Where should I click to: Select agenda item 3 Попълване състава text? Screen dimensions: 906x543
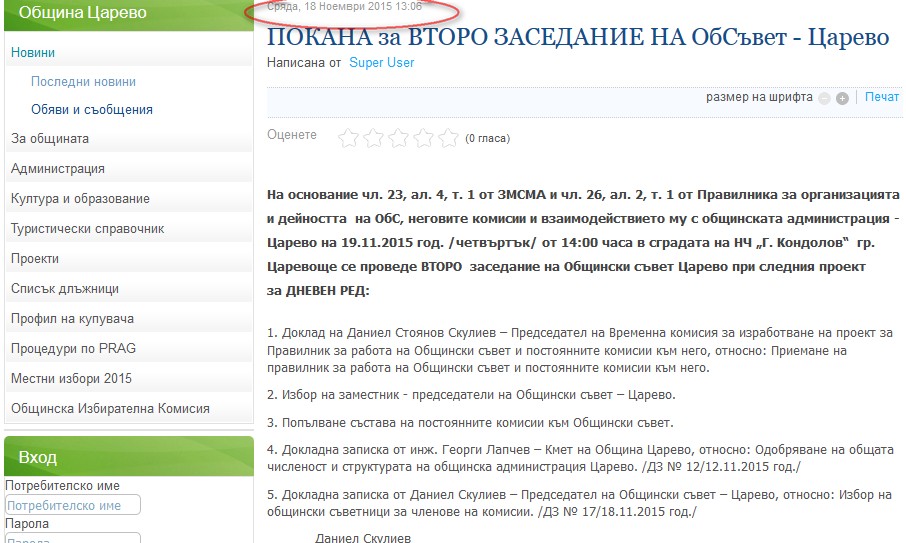pyautogui.click(x=470, y=423)
